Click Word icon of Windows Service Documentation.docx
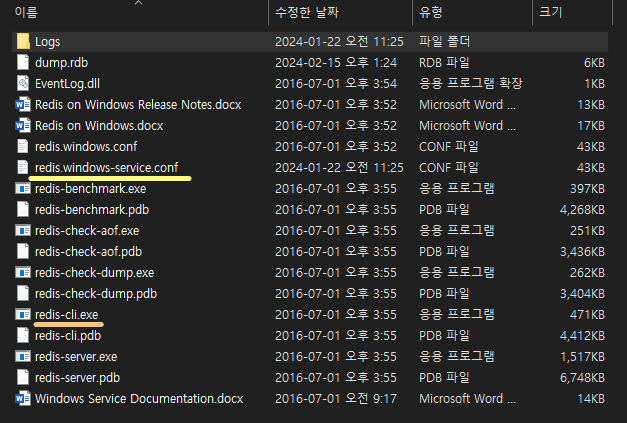The image size is (627, 423). (23, 398)
